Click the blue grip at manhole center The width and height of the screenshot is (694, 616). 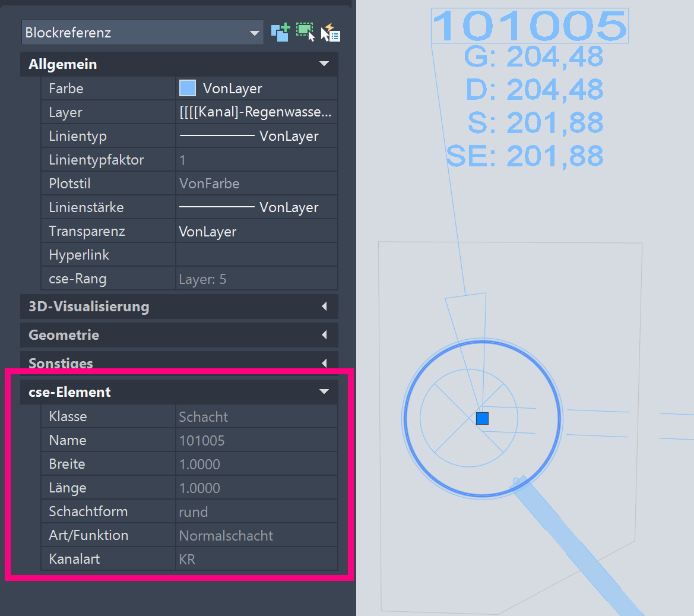tap(482, 419)
